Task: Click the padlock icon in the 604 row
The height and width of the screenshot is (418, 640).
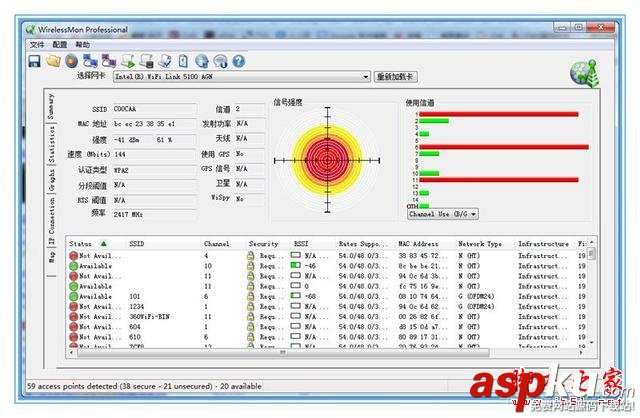Action: coord(251,327)
